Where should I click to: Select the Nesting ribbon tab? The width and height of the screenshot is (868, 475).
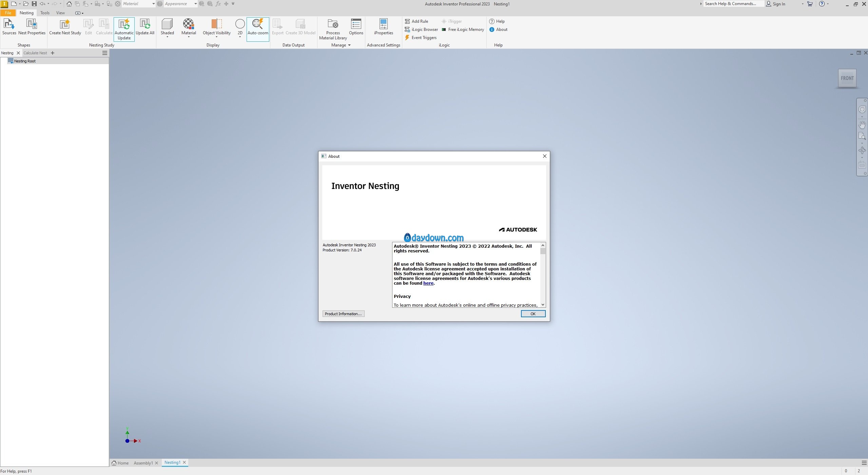pyautogui.click(x=26, y=13)
